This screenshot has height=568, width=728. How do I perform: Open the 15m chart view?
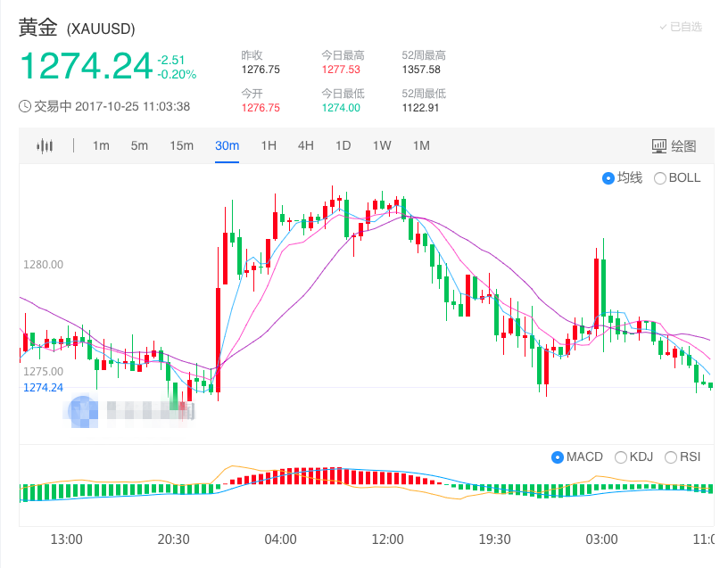click(181, 145)
